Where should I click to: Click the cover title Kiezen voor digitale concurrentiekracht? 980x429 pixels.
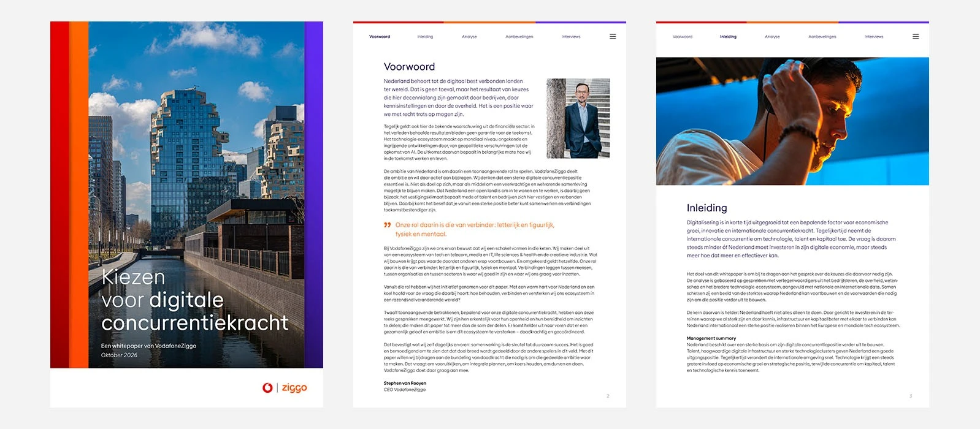pos(194,300)
